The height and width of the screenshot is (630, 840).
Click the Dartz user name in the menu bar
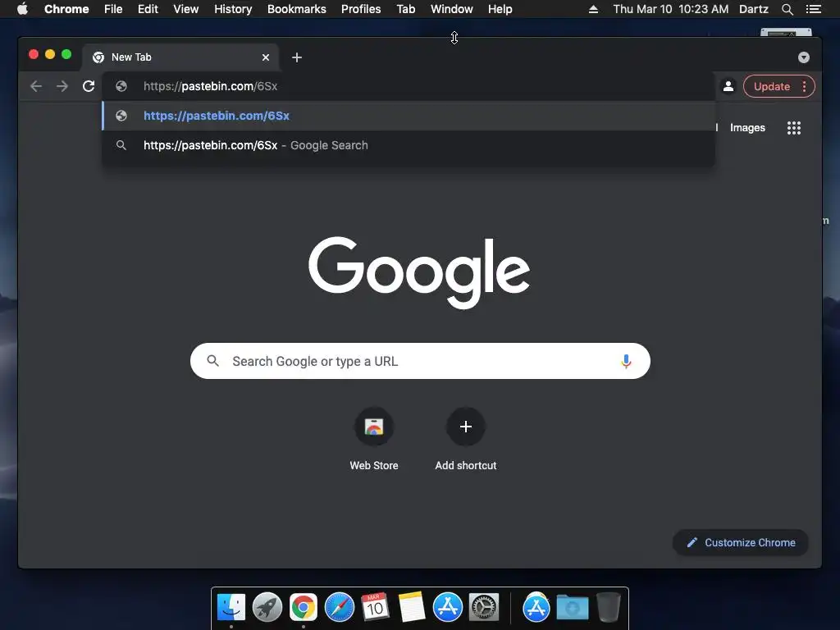point(753,9)
